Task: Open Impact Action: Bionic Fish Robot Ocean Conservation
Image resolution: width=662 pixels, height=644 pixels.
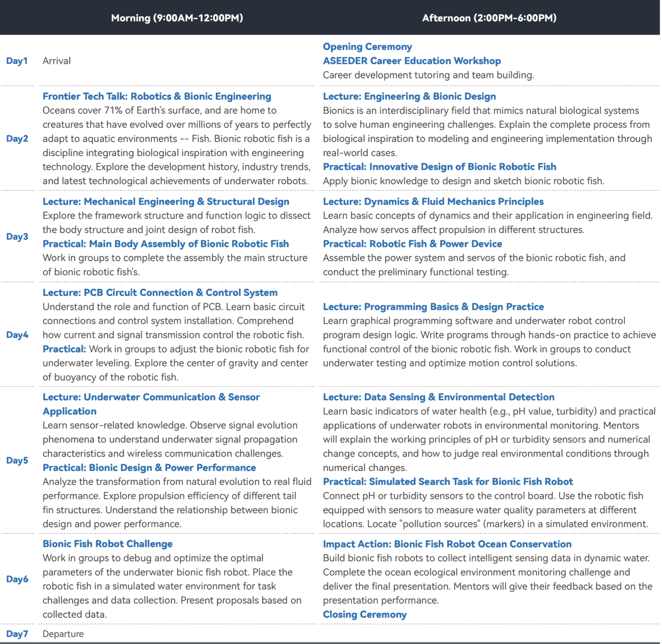Action: pos(447,544)
